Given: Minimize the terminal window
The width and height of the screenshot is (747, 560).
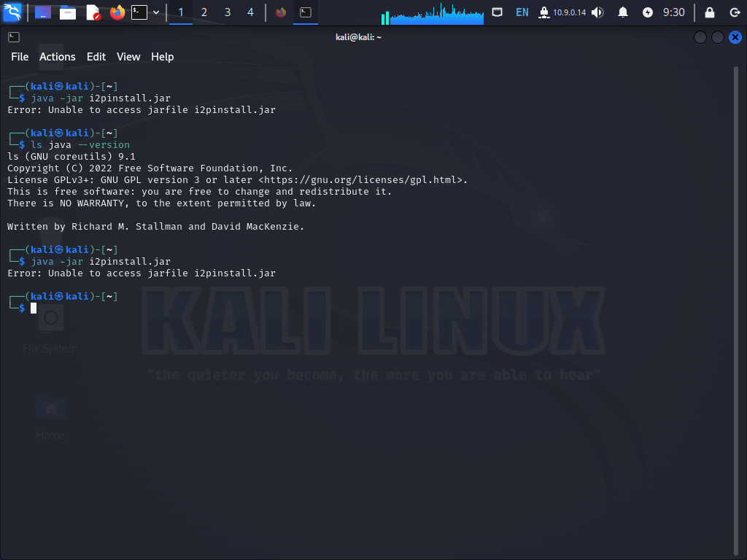Looking at the screenshot, I should (x=700, y=37).
